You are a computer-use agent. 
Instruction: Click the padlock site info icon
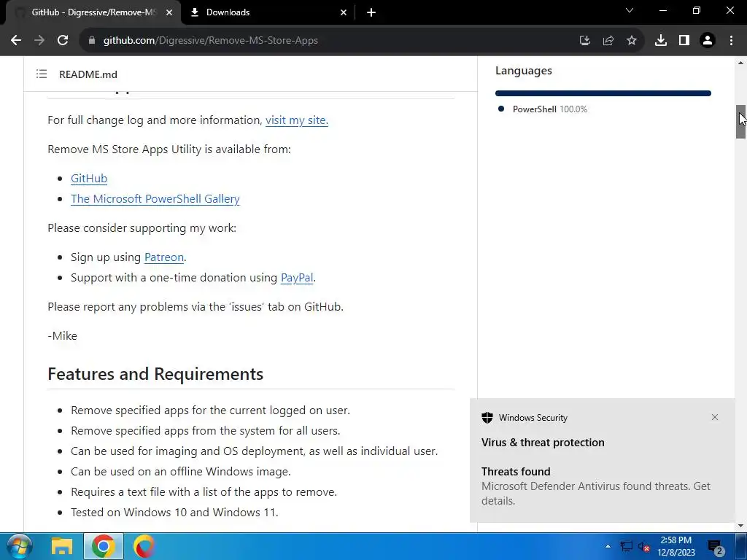[92, 41]
